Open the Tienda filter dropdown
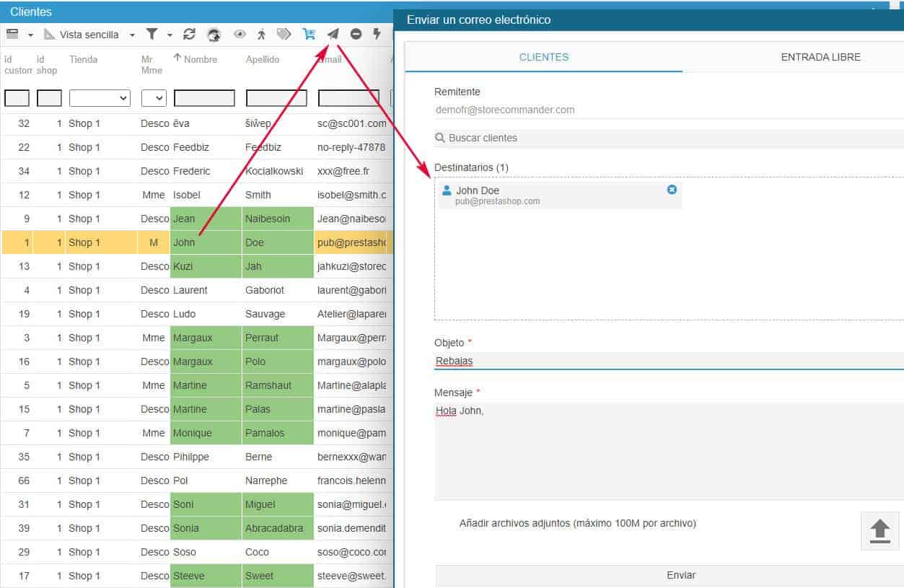The width and height of the screenshot is (904, 588). pyautogui.click(x=100, y=98)
